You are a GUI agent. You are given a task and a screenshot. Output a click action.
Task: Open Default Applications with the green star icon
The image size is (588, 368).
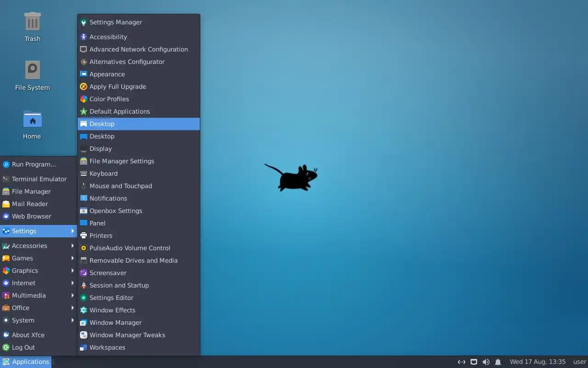coord(139,111)
